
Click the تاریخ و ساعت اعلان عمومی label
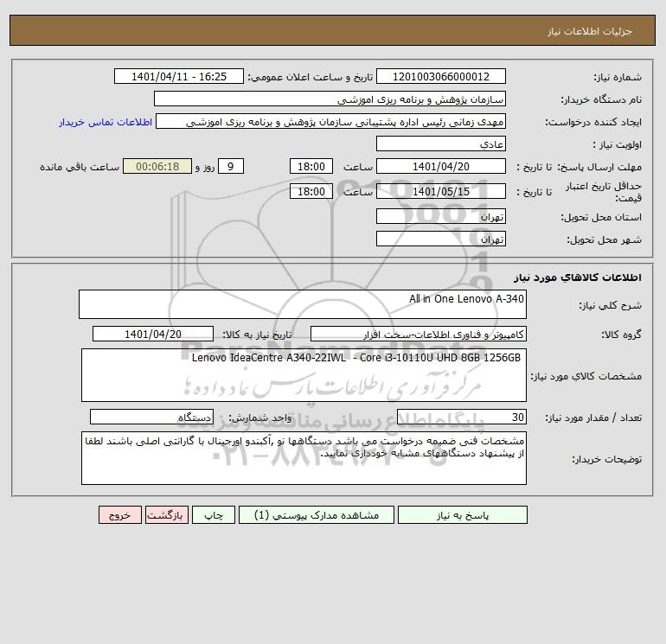click(311, 77)
